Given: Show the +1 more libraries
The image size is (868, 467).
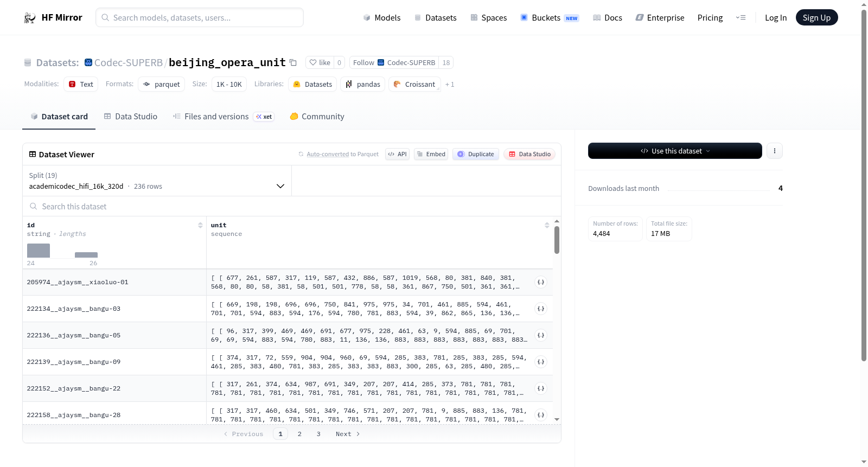Looking at the screenshot, I should coord(450,85).
